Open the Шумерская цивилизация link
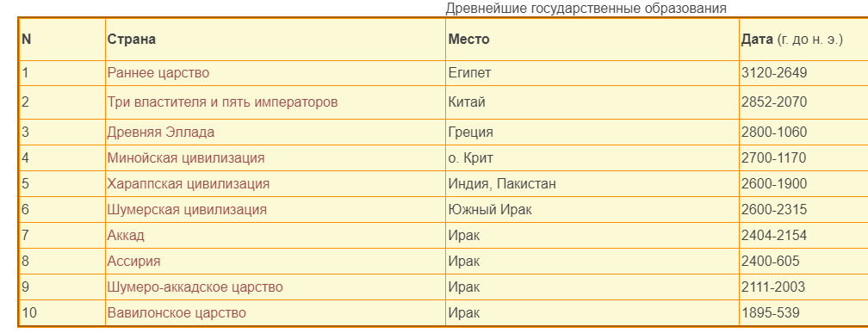Image resolution: width=868 pixels, height=333 pixels. (x=187, y=210)
